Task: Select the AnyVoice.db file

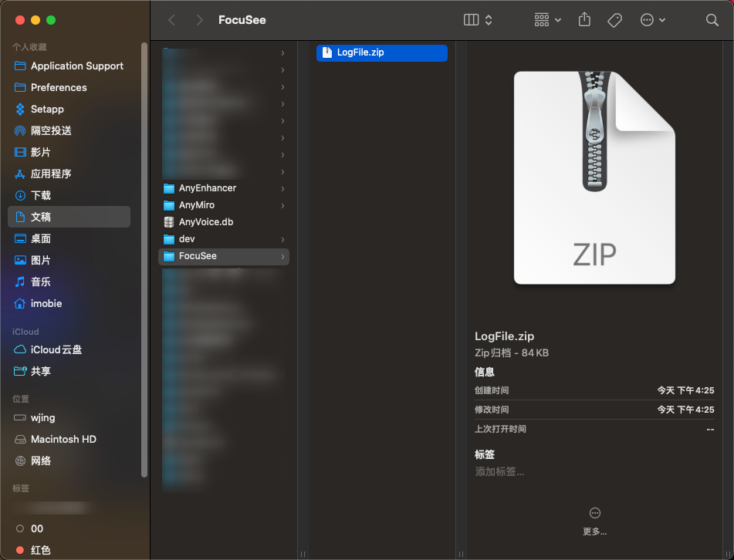Action: coord(205,222)
